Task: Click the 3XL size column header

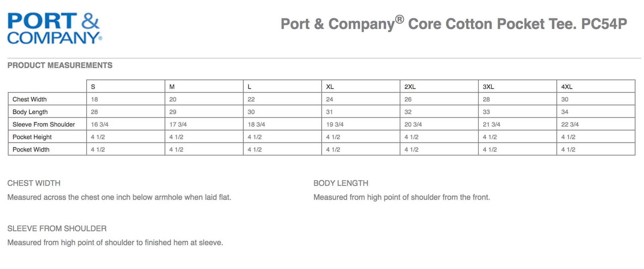Action: click(x=488, y=87)
